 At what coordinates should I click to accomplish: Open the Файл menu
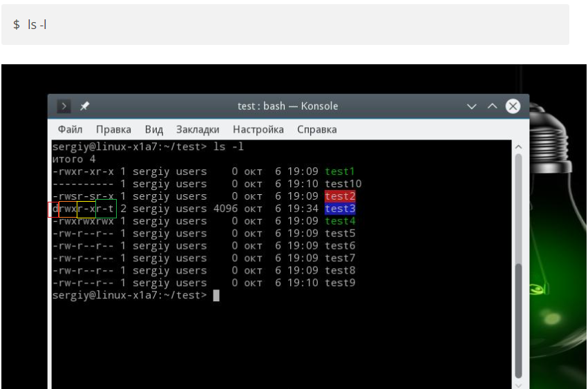click(70, 129)
